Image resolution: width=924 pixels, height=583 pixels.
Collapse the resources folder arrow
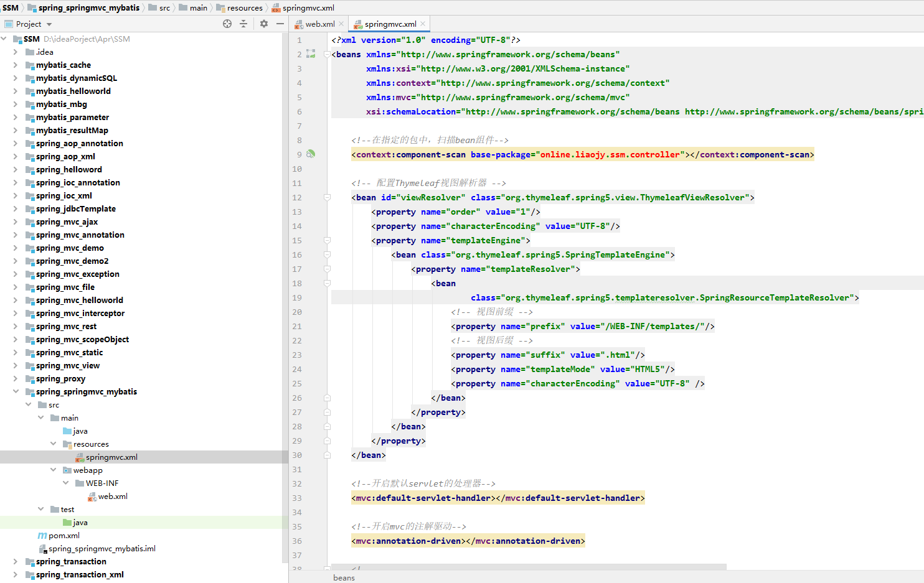53,444
